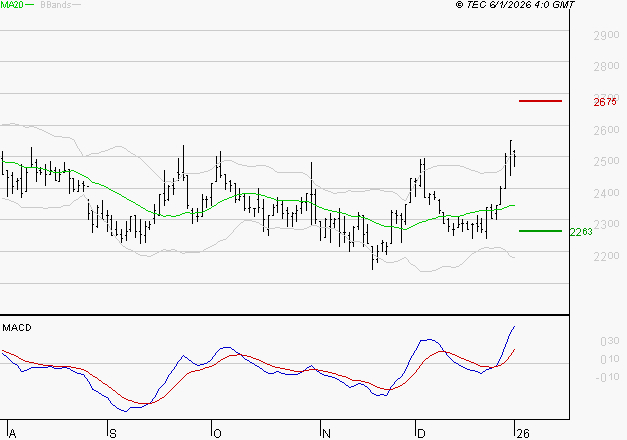Click the 2200 price axis label
The image size is (627, 440).
606,257
